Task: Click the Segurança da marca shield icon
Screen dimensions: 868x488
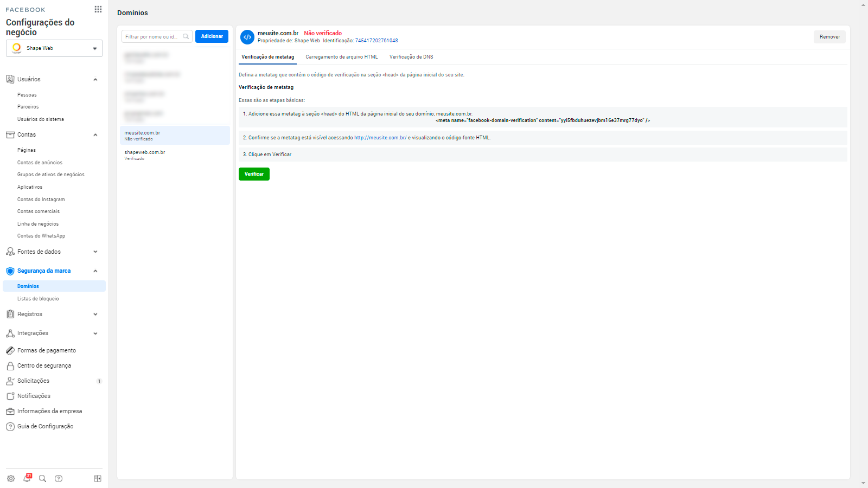Action: click(10, 271)
